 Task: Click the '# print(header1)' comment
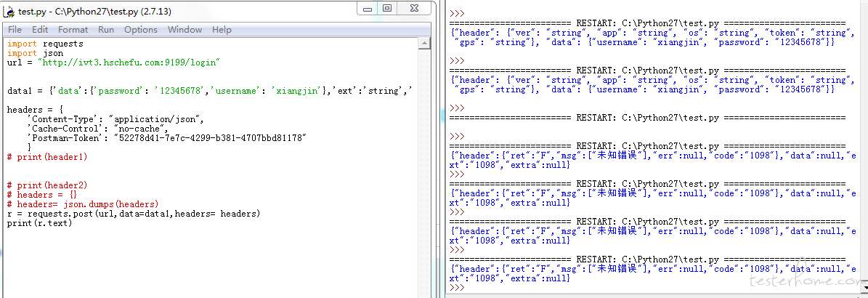[x=48, y=157]
